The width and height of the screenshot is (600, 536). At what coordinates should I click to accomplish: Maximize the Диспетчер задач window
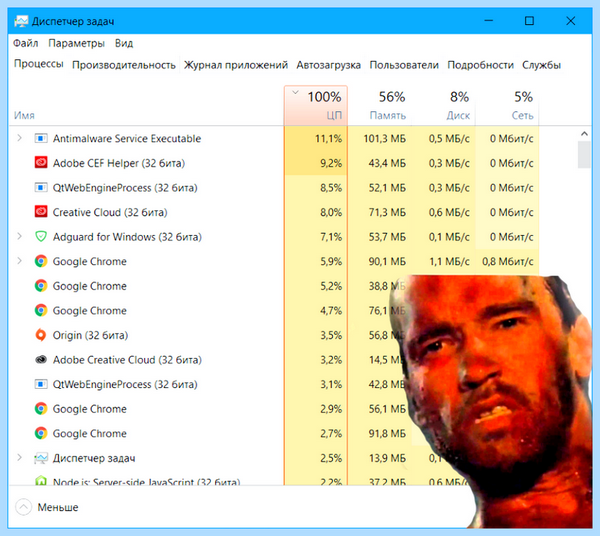coord(529,21)
